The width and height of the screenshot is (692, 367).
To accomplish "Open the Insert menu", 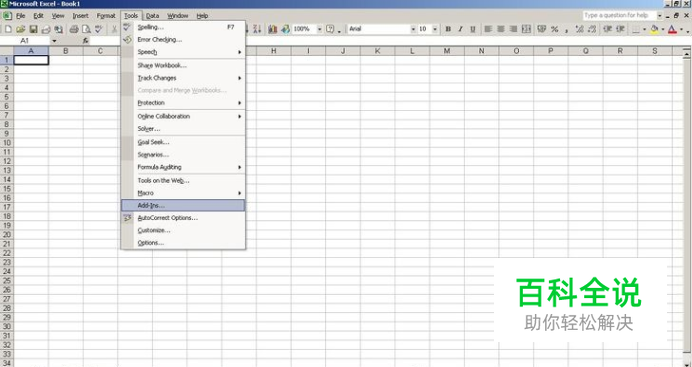I will pyautogui.click(x=80, y=16).
